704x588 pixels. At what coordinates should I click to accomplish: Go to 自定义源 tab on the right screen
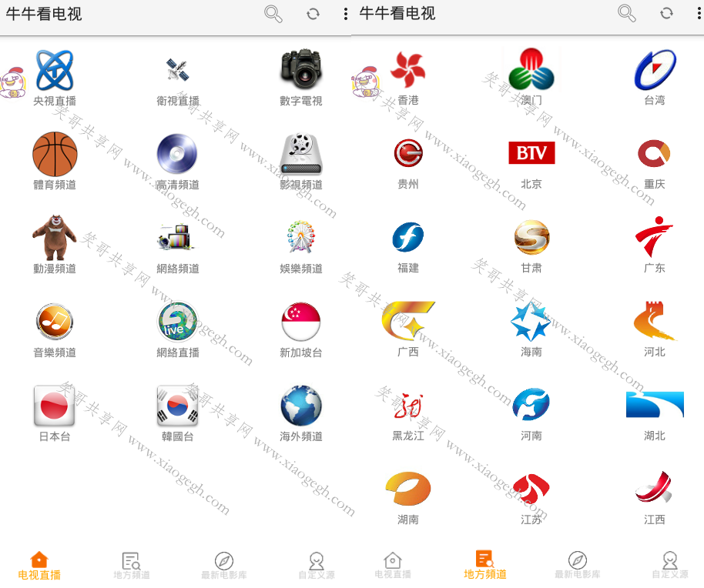(x=670, y=565)
